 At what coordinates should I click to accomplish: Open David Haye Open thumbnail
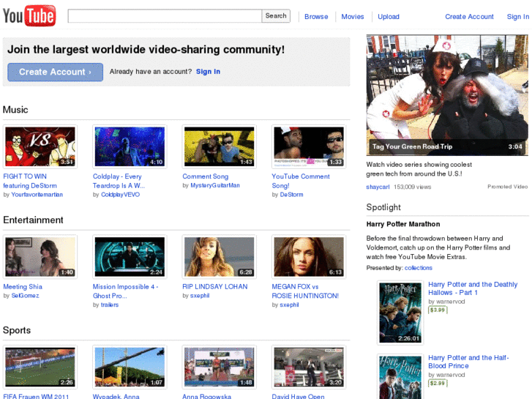pyautogui.click(x=309, y=367)
